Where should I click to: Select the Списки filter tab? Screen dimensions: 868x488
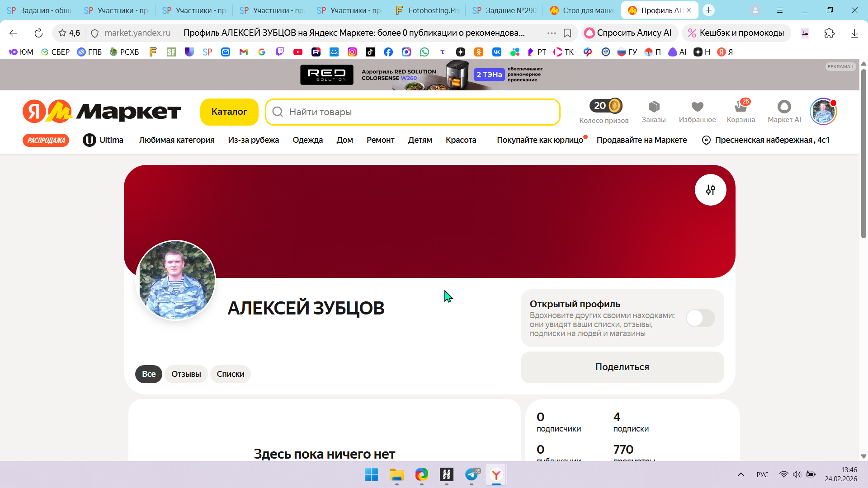[230, 374]
